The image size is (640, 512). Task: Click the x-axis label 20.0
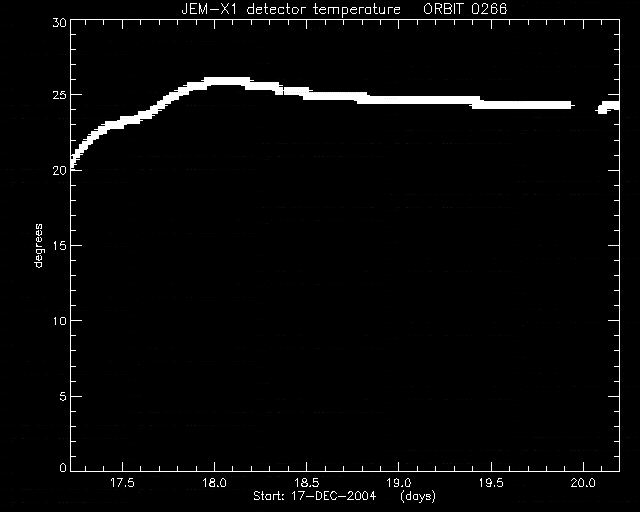point(583,483)
